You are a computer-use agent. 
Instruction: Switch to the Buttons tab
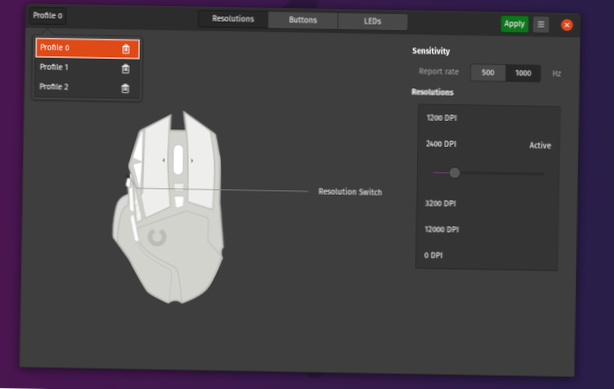(x=303, y=20)
